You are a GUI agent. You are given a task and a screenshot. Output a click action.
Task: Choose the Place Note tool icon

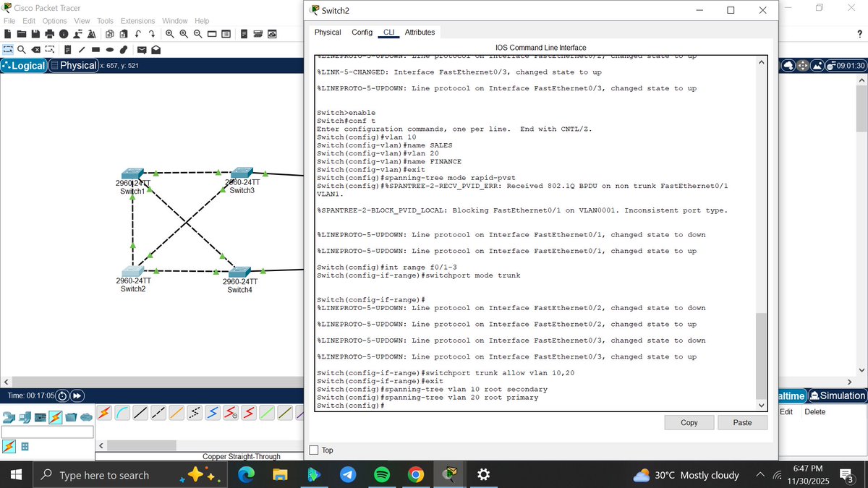pyautogui.click(x=67, y=50)
